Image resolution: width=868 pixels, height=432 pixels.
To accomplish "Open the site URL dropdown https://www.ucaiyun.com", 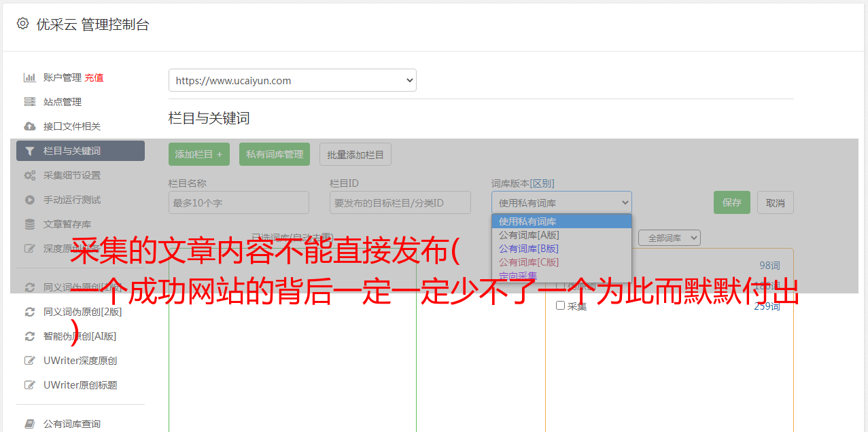I will pyautogui.click(x=292, y=80).
